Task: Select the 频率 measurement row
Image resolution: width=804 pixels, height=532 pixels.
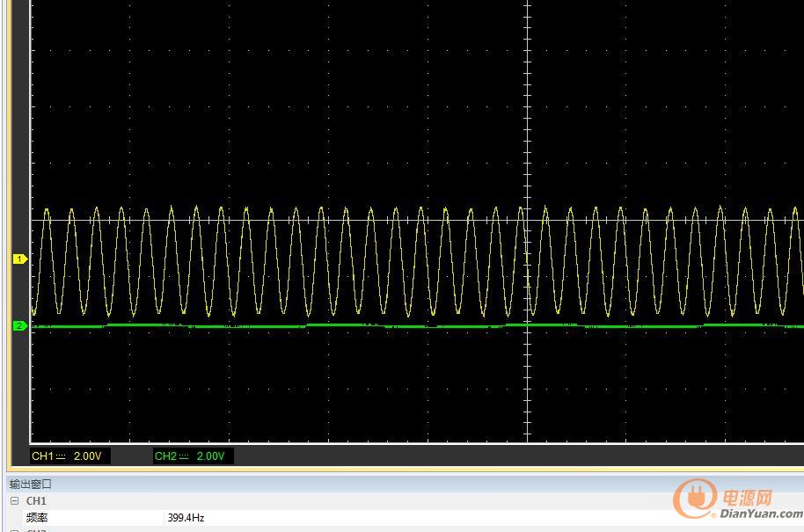Action: click(x=37, y=518)
